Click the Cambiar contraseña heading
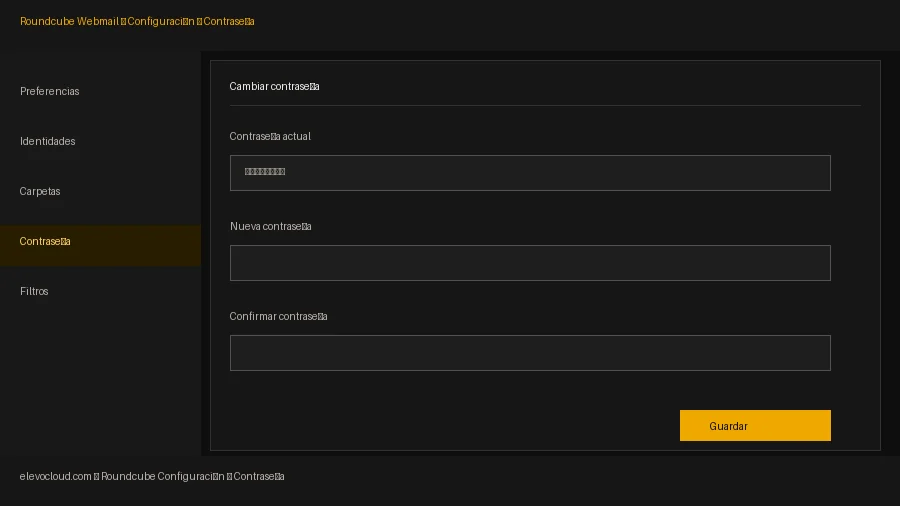 point(274,87)
